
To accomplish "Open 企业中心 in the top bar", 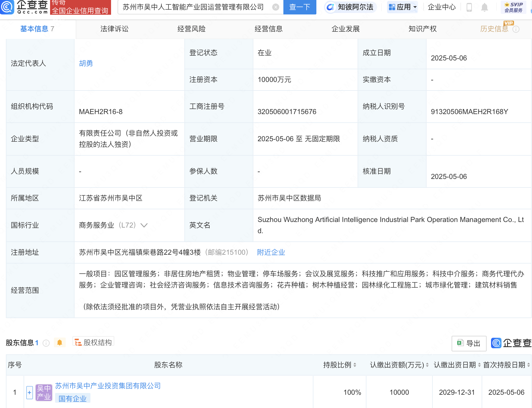I will tap(441, 7).
